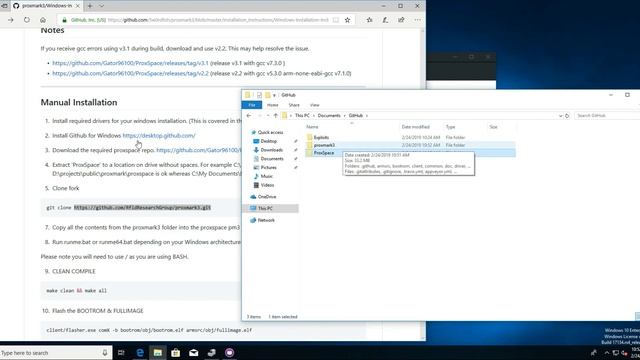Viewport: 640px width, 360px height.
Task: Open the Share ribbon tab in Explorer
Action: pos(294,105)
